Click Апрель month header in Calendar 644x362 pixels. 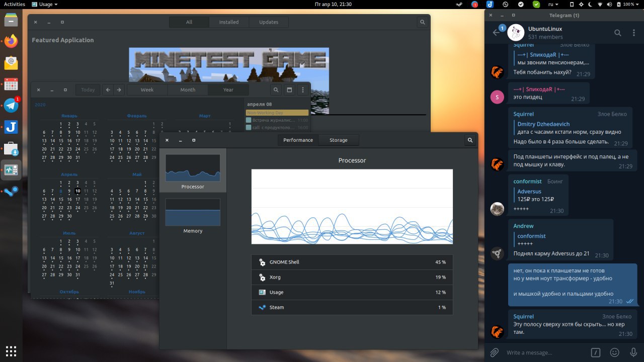tap(69, 174)
